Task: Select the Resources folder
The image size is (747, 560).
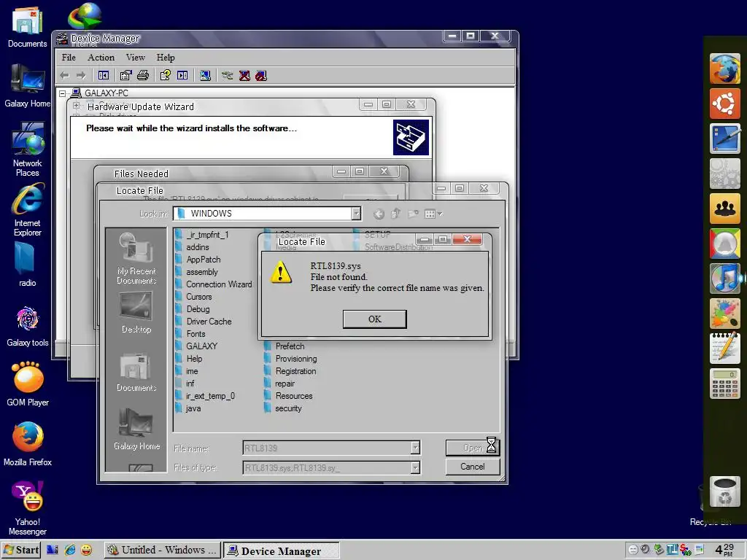Action: click(289, 396)
